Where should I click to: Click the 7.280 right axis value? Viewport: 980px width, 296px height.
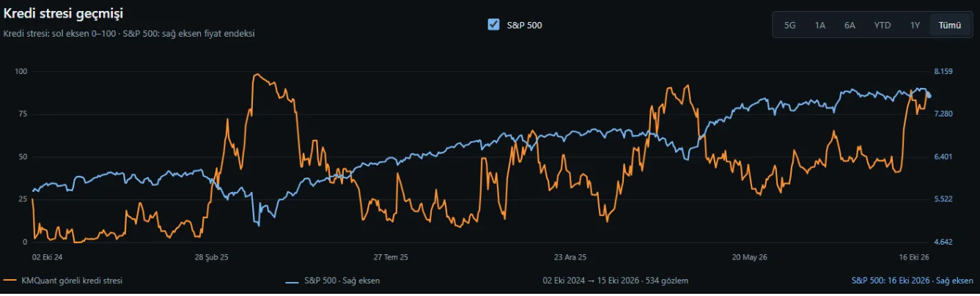click(x=943, y=114)
